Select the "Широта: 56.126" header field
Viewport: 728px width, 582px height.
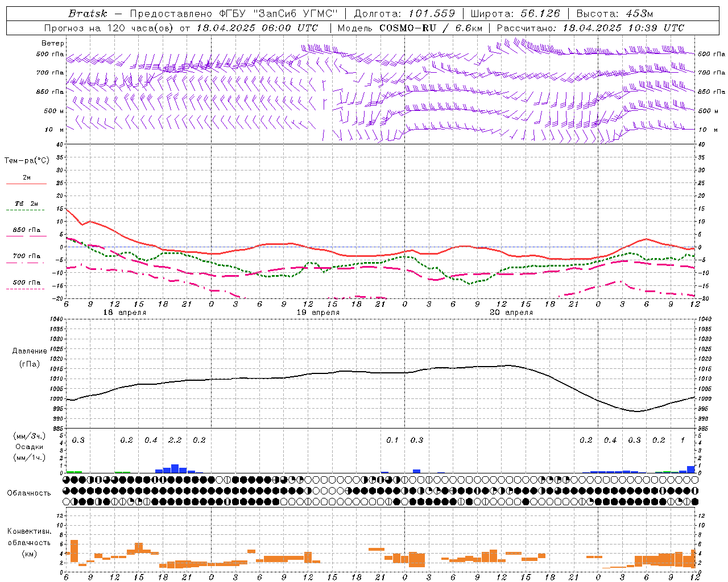(515, 14)
